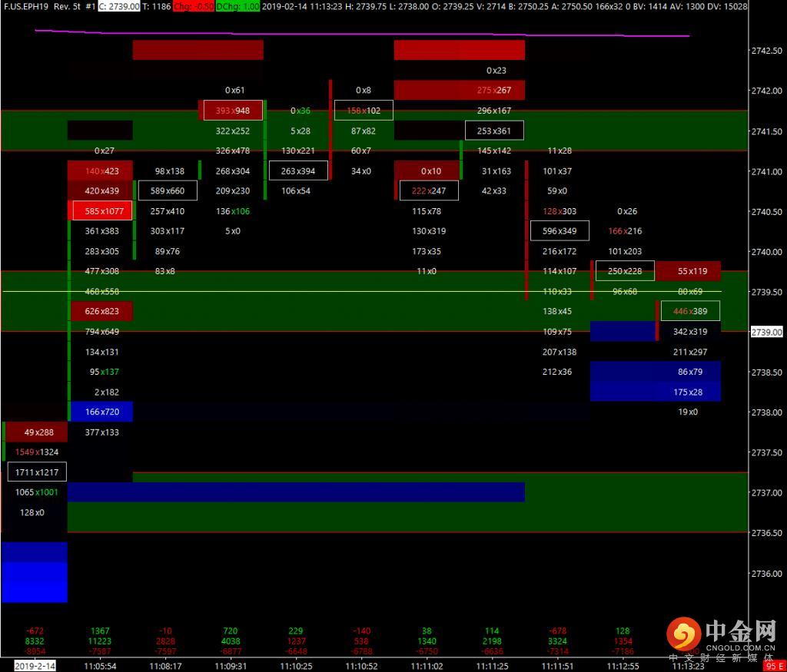Click the F.US.EPH19 symbol label
This screenshot has width=787, height=672.
pyautogui.click(x=25, y=6)
